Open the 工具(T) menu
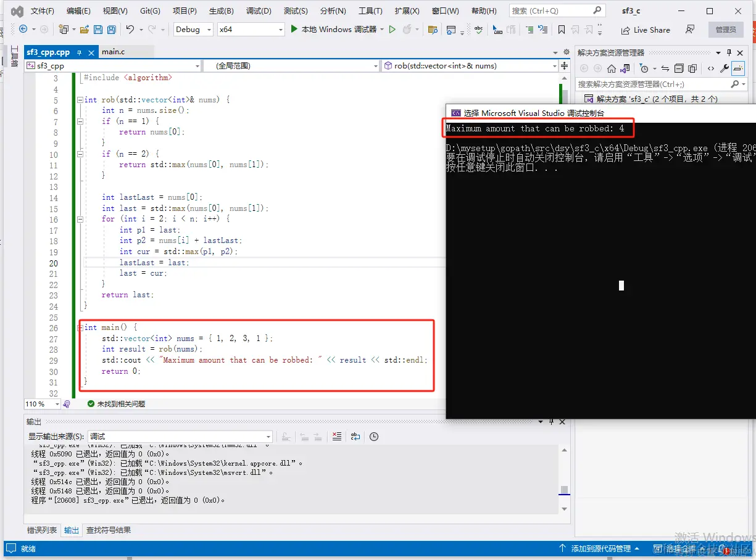This screenshot has width=756, height=560. 370,11
